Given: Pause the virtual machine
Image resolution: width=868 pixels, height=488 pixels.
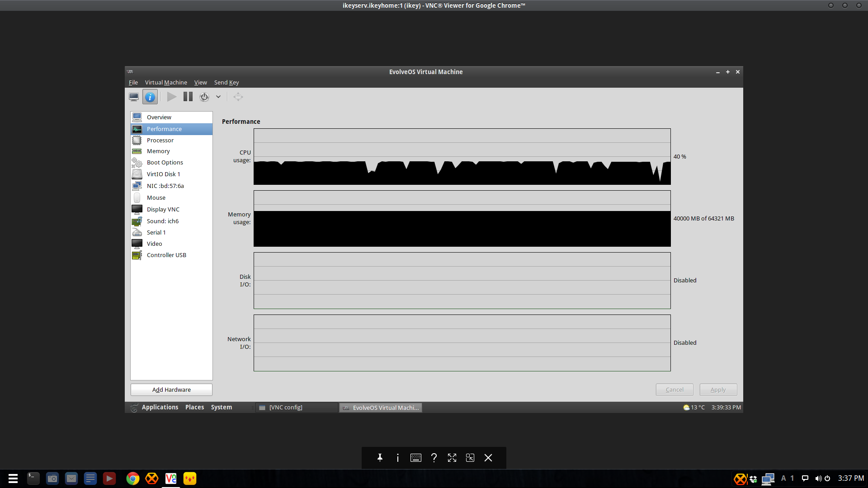Looking at the screenshot, I should click(x=188, y=97).
